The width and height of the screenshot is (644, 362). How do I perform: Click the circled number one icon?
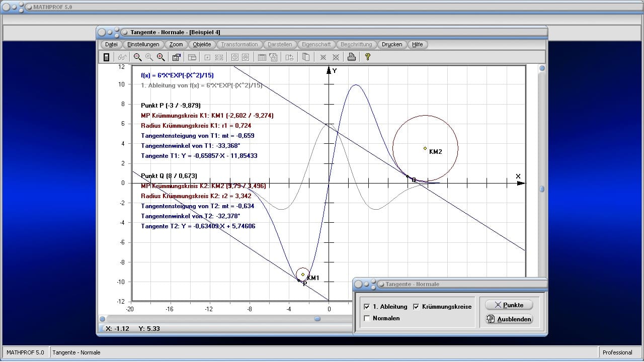coord(234,57)
